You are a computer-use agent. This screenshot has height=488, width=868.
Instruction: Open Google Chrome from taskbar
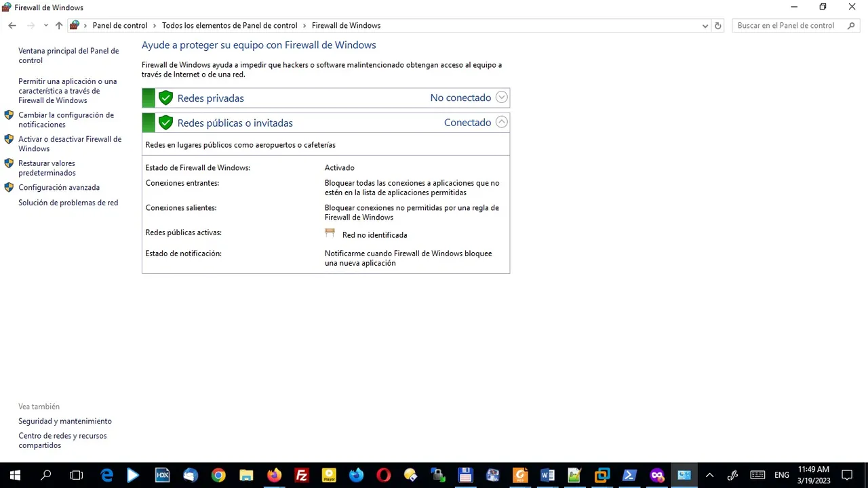pos(218,475)
